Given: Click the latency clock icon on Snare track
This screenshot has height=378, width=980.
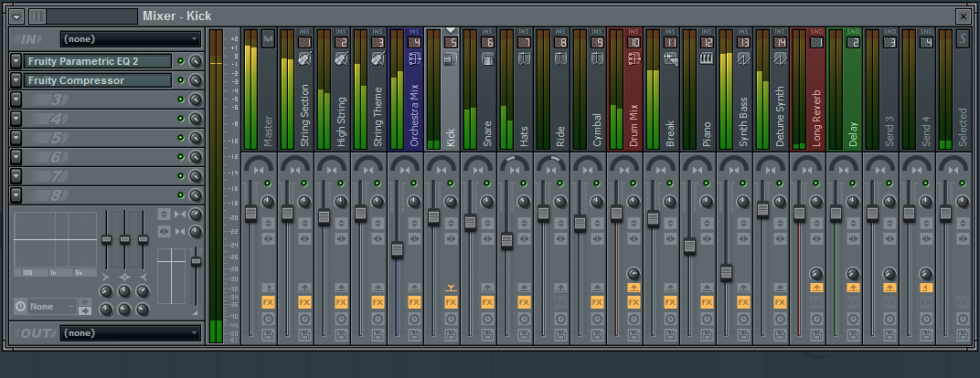Looking at the screenshot, I should 487,319.
